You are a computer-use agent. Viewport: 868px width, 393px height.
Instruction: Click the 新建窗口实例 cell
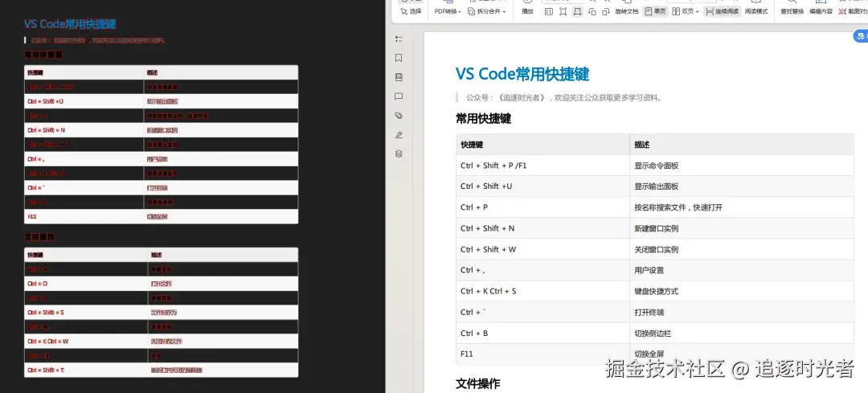[x=742, y=228]
